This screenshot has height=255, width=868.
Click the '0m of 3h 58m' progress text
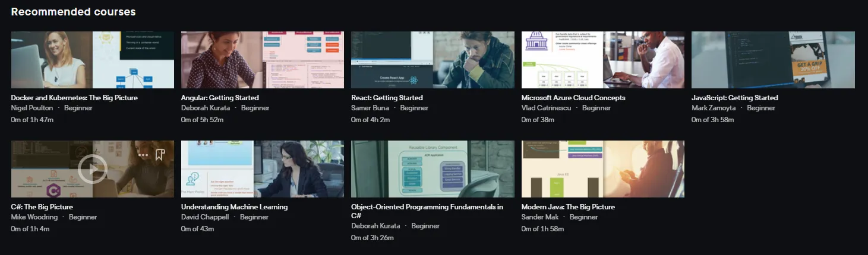click(x=713, y=120)
